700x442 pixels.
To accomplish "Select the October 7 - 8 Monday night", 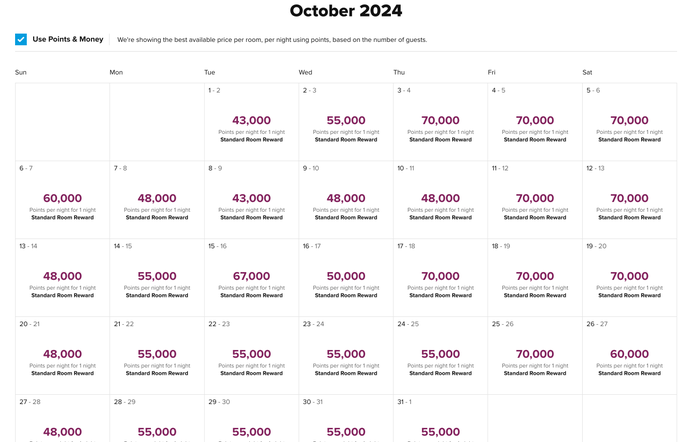I will 157,200.
